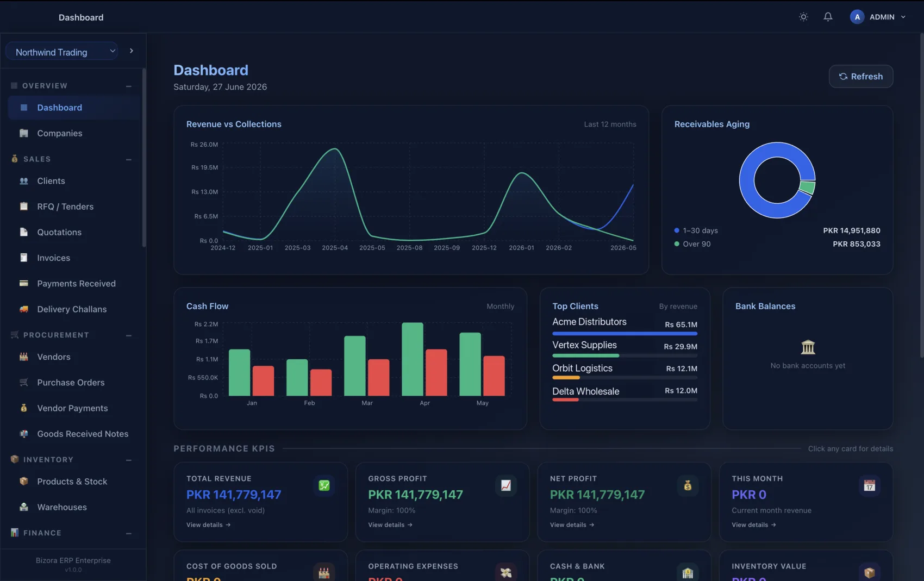Open RFQ / Tenders page
Viewport: 924px width, 581px height.
(x=74, y=207)
